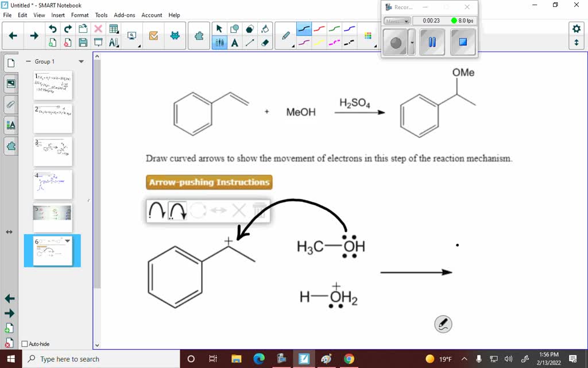Open the Page Sorter sidebar tab
The width and height of the screenshot is (588, 368).
pyautogui.click(x=11, y=63)
